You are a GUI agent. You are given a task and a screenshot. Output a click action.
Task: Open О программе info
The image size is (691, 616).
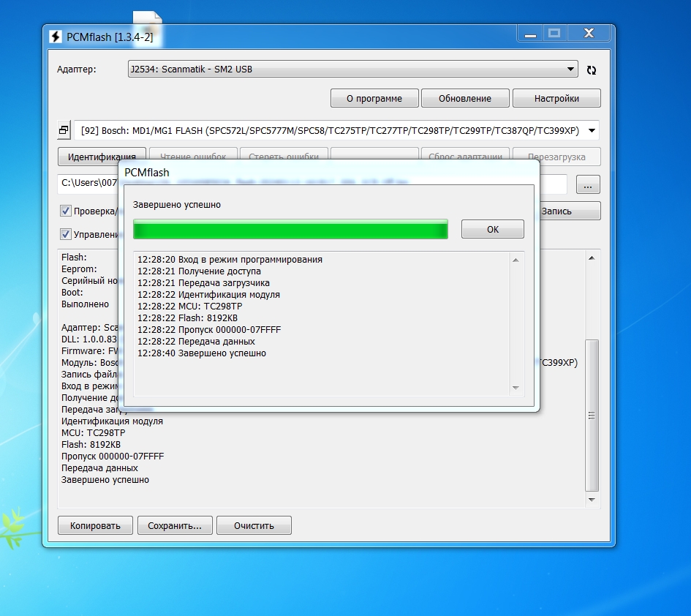click(x=375, y=98)
